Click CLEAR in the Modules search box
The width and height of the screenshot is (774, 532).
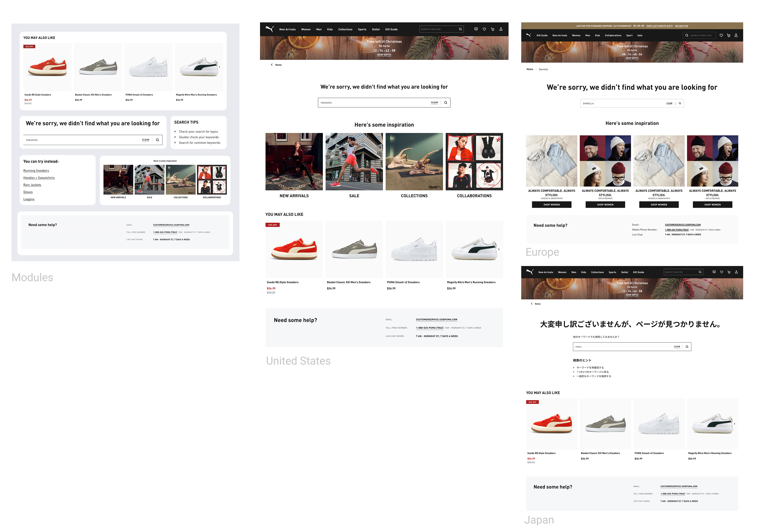pos(146,140)
